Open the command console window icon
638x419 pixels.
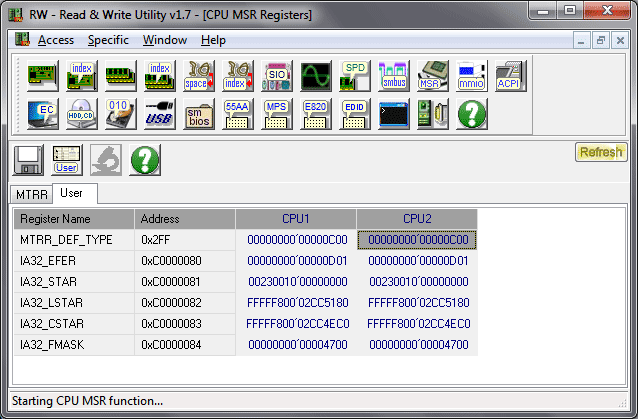pyautogui.click(x=394, y=114)
